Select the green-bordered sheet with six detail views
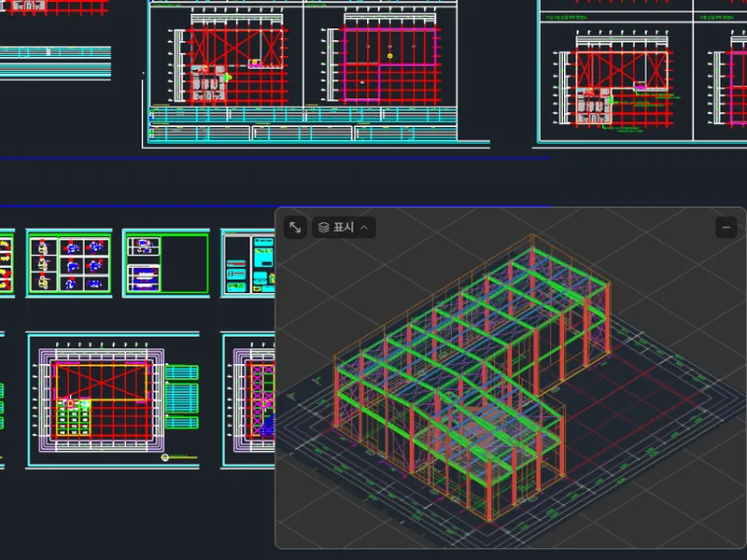 point(69,264)
